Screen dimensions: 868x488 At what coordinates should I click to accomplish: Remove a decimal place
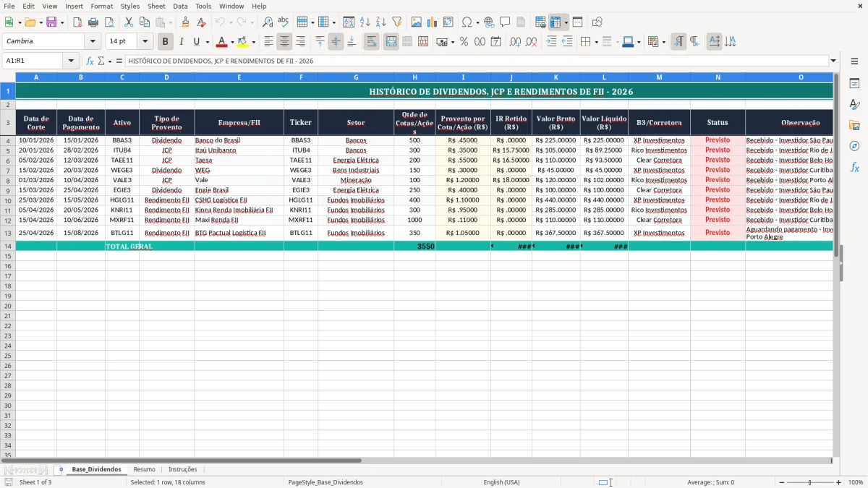tap(531, 42)
